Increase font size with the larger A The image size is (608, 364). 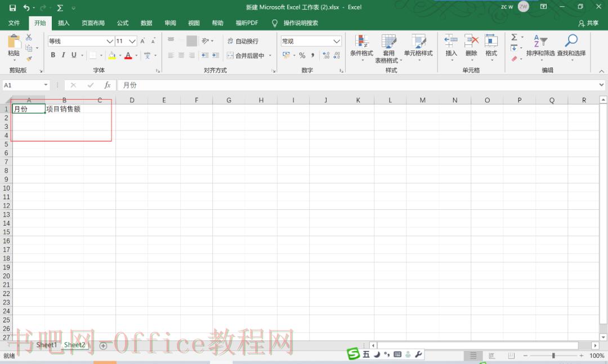pyautogui.click(x=142, y=41)
